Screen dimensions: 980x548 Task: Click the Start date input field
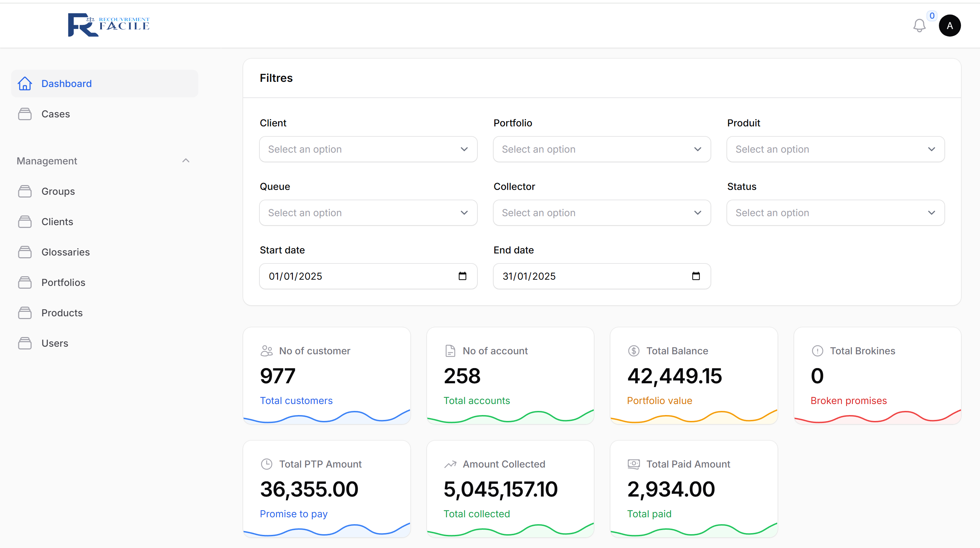(358, 276)
